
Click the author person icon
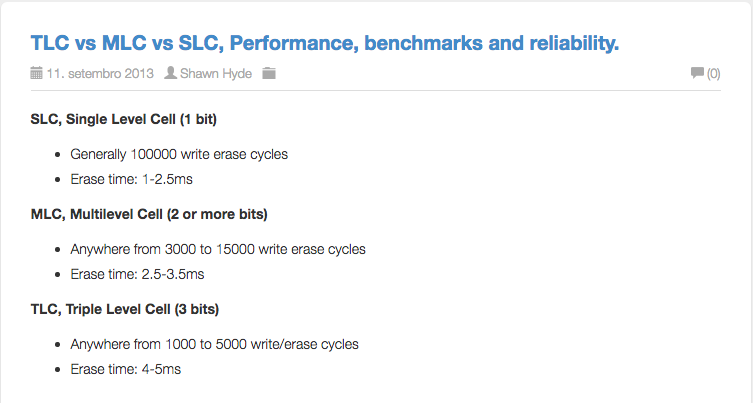(170, 73)
